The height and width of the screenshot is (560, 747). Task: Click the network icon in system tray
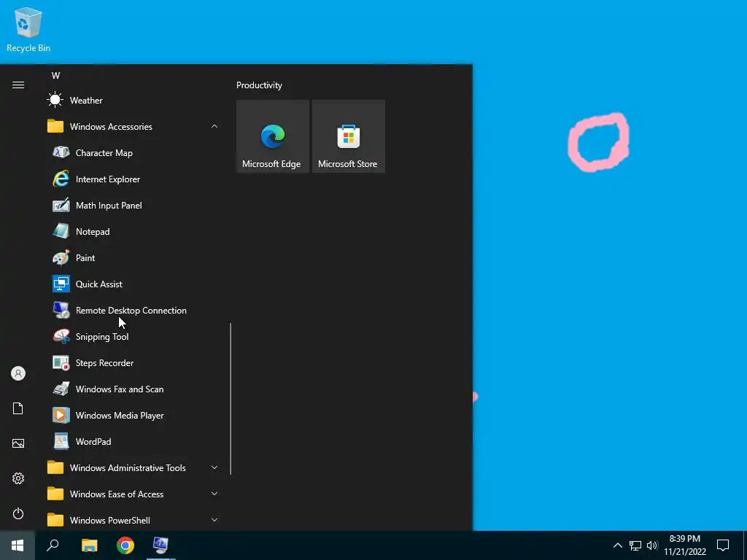tap(635, 545)
